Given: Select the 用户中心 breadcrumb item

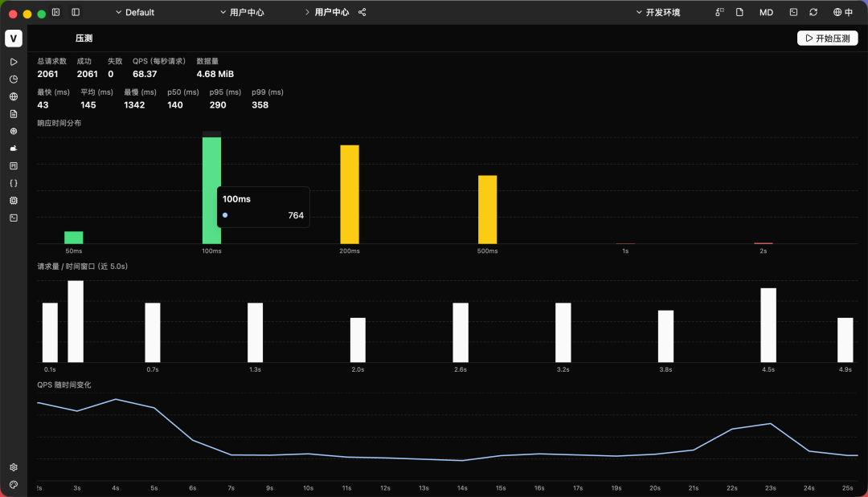Looking at the screenshot, I should tap(332, 12).
